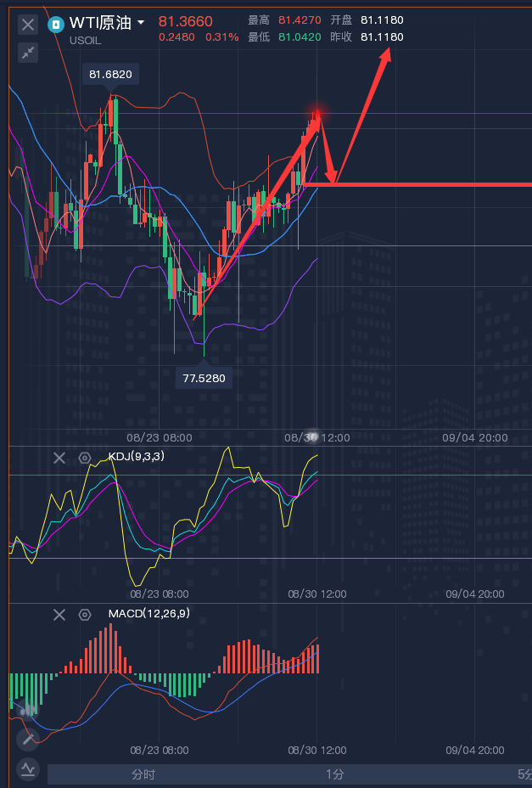532x788 pixels.
Task: Click the WTI原油 instrument logo icon
Action: (x=56, y=24)
